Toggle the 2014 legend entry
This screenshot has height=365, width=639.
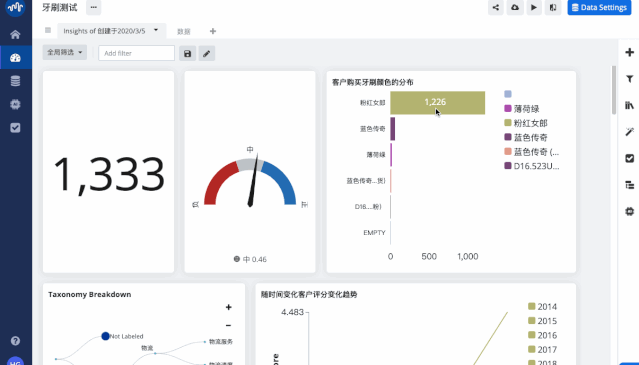pyautogui.click(x=542, y=306)
